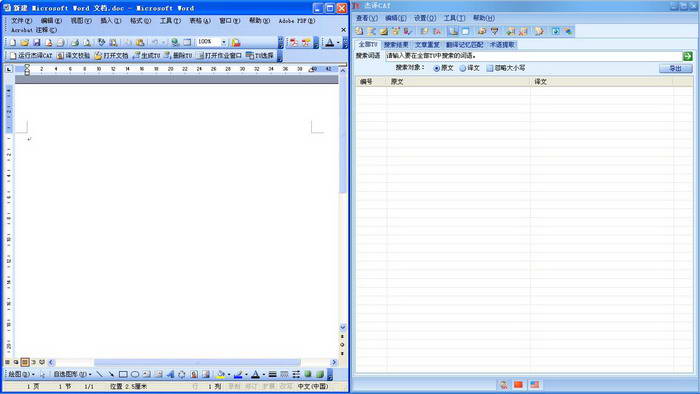700x394 pixels.
Task: Click the 搜索词语 search text field
Action: pos(533,56)
